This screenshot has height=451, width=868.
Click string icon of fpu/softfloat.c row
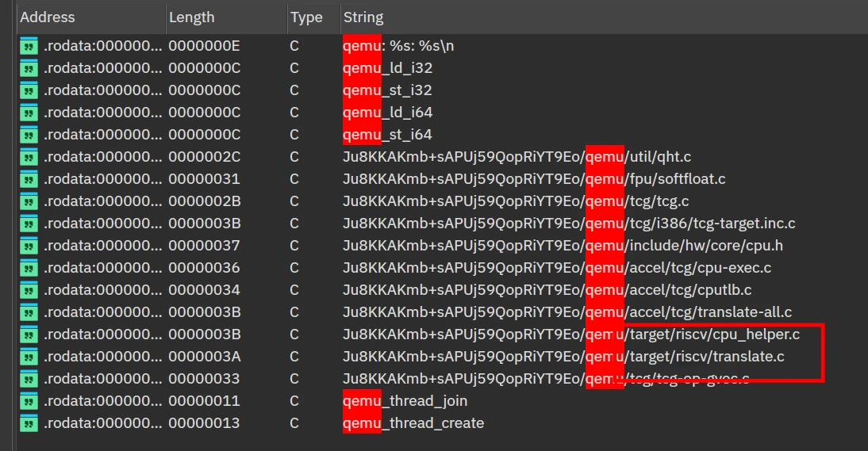(x=29, y=179)
